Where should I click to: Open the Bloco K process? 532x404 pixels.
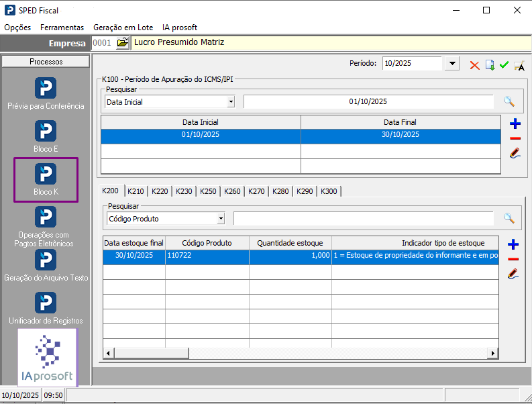[x=46, y=174]
